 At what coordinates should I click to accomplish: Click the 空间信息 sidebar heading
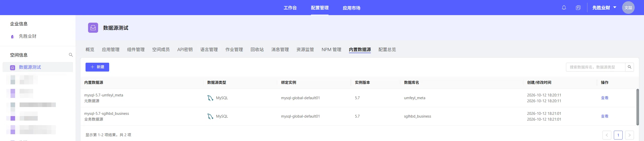(19, 55)
